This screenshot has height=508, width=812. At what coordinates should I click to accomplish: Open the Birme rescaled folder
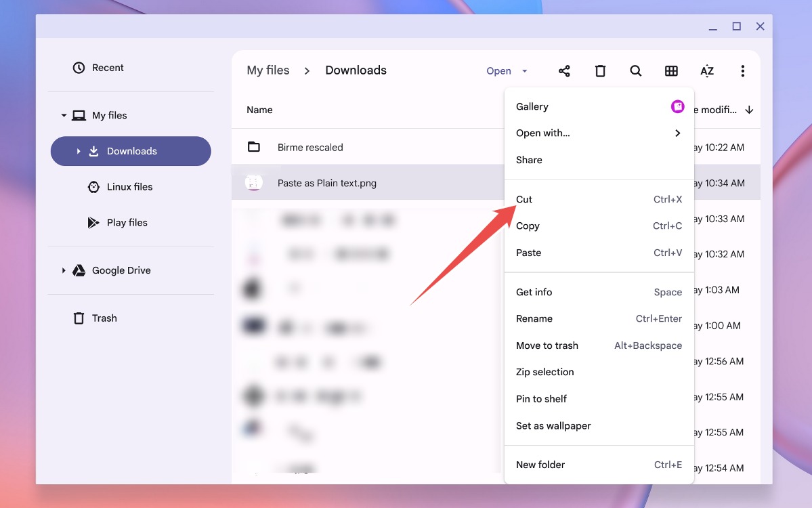[x=310, y=147]
